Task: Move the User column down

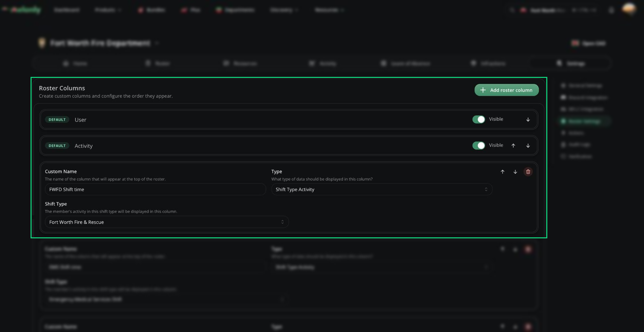Action: pos(528,120)
